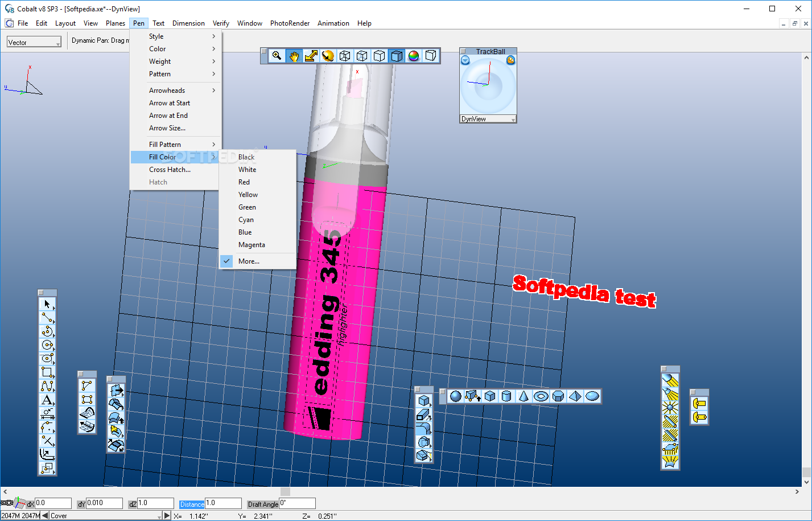Choose Cross Hatch... from Pen menu

[x=176, y=170]
